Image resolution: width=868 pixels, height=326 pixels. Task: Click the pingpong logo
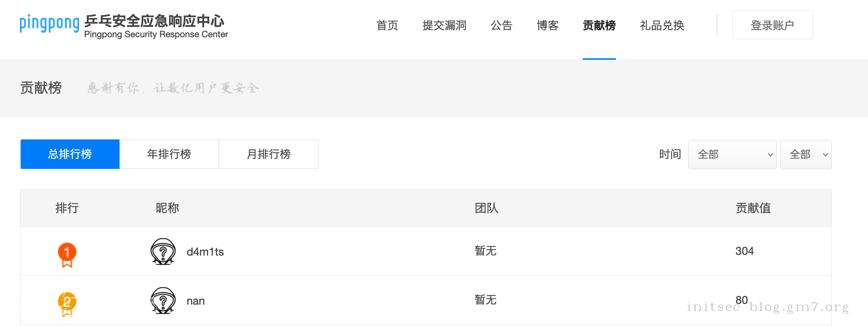[x=49, y=24]
